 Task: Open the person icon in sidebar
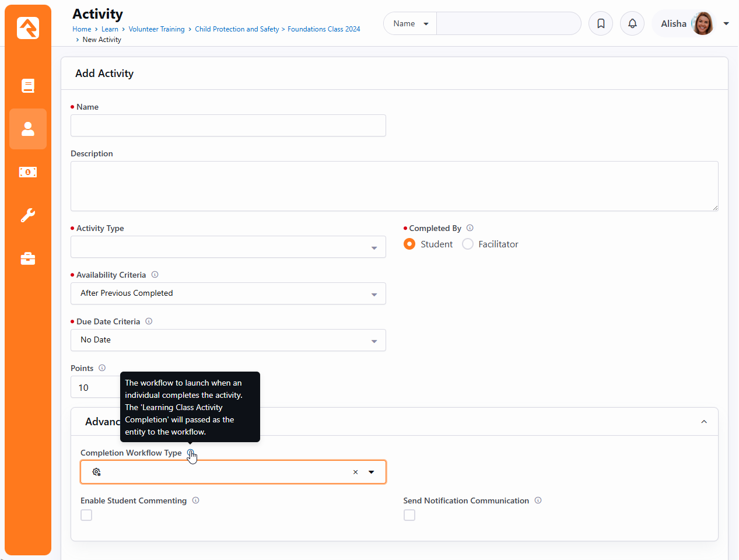(x=28, y=129)
